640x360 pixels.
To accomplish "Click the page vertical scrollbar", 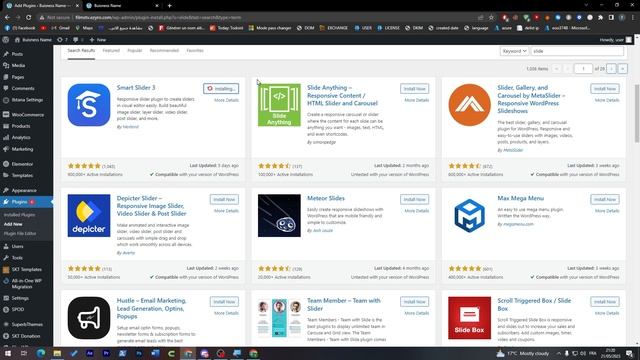I will coord(637,113).
